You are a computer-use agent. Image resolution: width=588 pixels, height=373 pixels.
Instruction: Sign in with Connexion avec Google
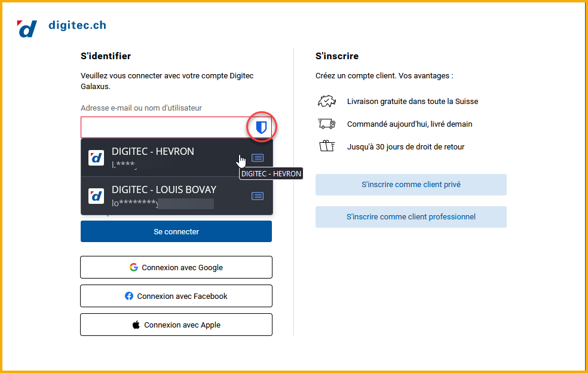click(x=176, y=267)
